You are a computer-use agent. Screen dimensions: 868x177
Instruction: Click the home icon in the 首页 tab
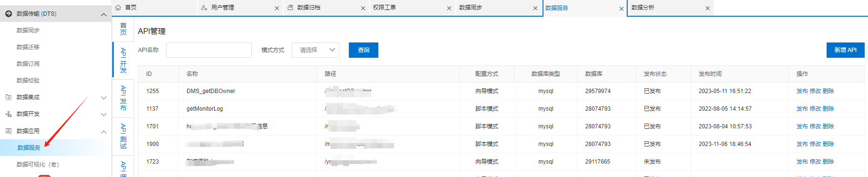(118, 8)
